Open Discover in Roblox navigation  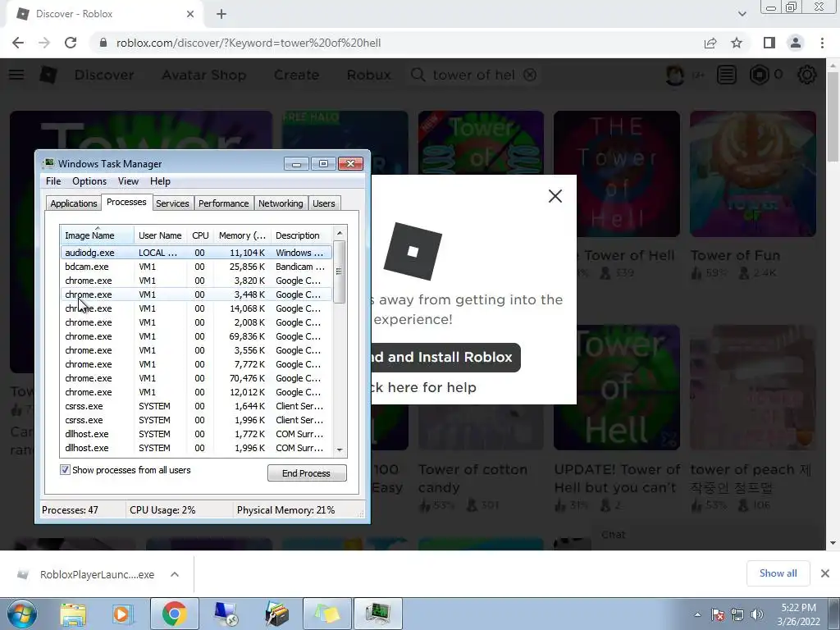(104, 75)
